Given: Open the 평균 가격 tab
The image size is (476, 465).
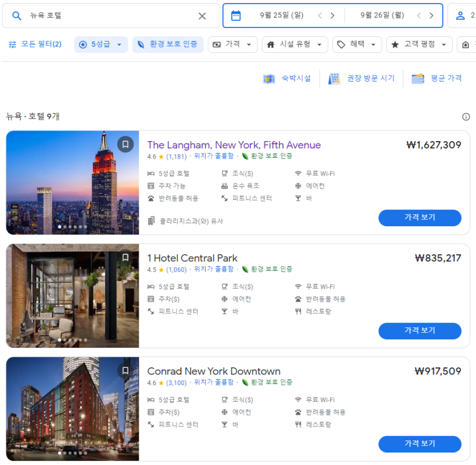Looking at the screenshot, I should (437, 79).
